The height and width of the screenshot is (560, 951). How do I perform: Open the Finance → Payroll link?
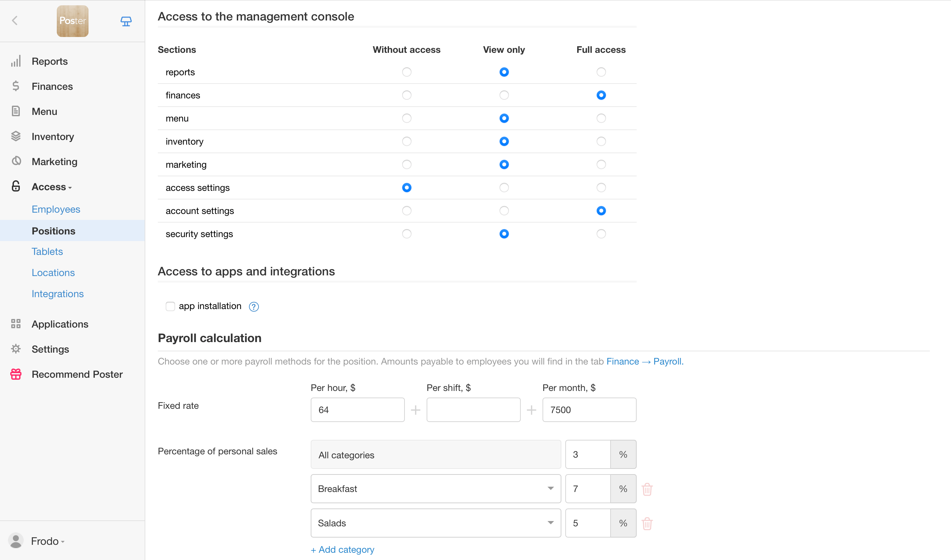pyautogui.click(x=645, y=361)
